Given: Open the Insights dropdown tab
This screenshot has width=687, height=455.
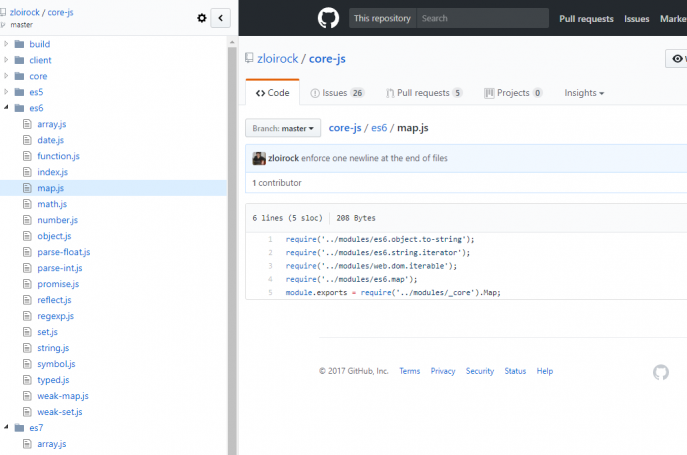Looking at the screenshot, I should coord(584,93).
